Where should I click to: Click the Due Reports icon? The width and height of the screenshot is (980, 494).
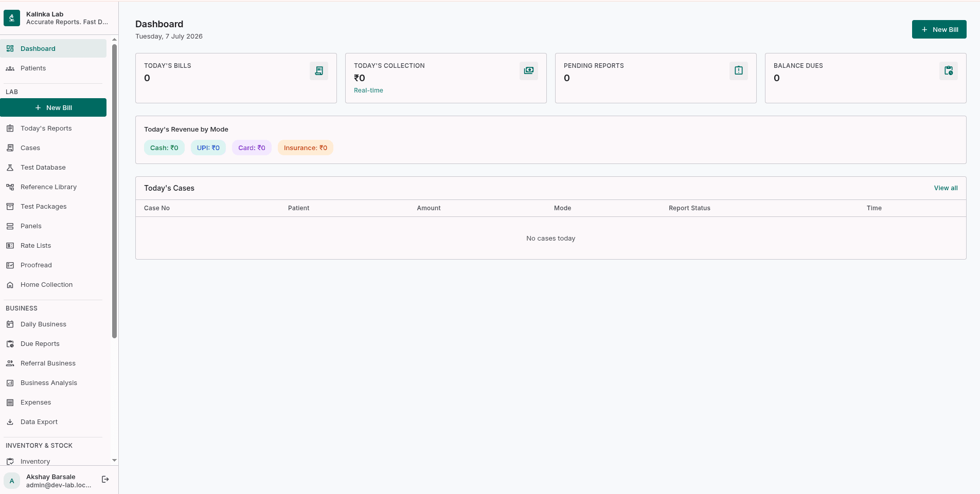10,343
